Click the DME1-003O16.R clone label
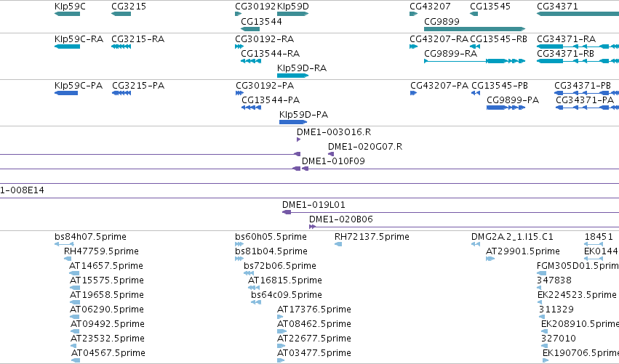 click(334, 132)
